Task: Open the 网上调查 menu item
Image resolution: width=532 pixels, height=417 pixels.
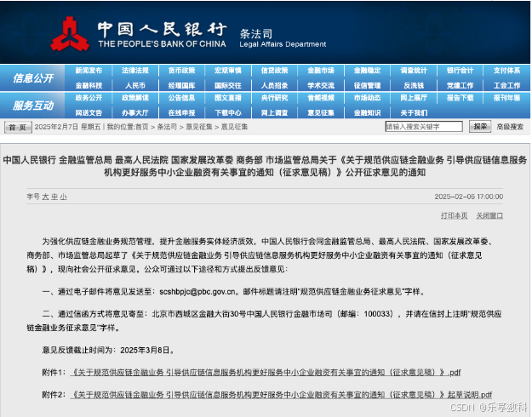Action: (x=274, y=112)
